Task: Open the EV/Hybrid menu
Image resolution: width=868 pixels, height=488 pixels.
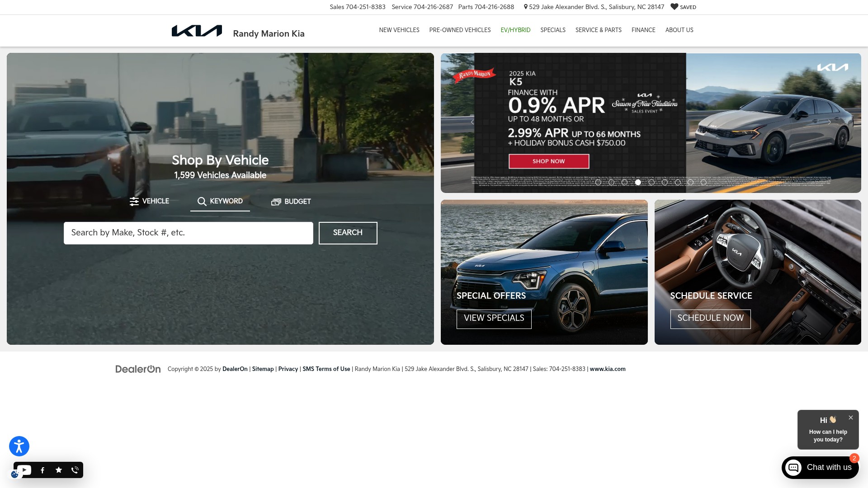Action: pos(515,30)
